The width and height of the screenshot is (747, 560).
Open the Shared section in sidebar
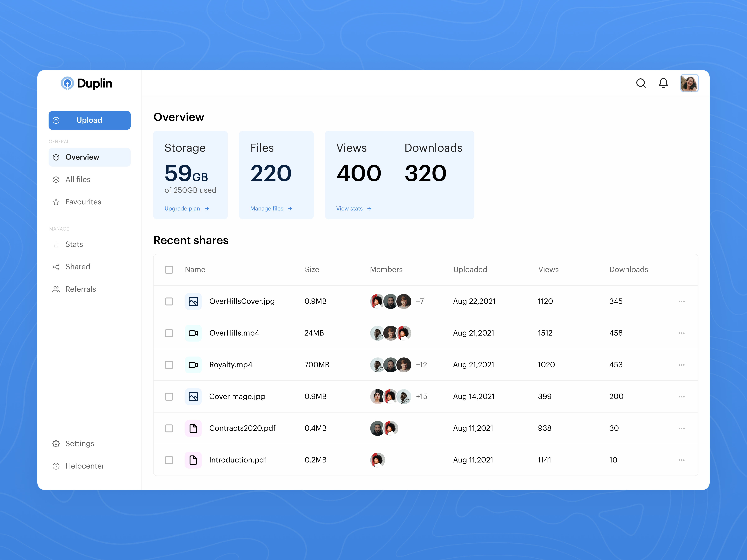point(77,267)
